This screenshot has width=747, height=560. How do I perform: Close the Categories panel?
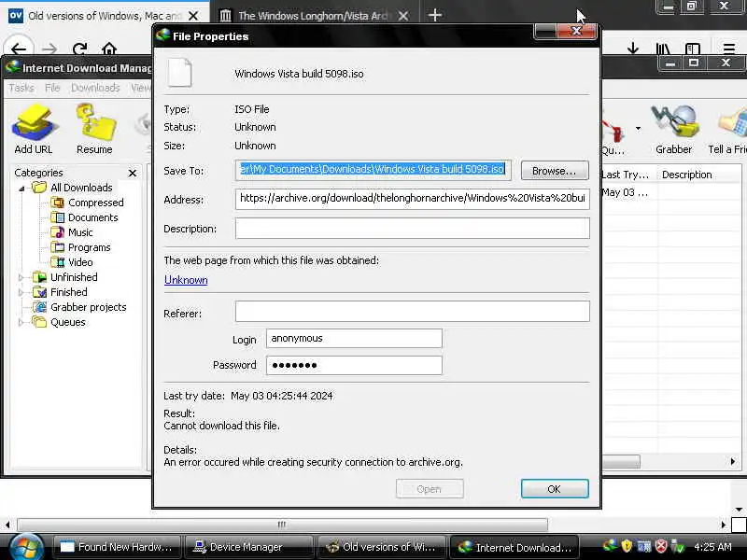pyautogui.click(x=133, y=173)
